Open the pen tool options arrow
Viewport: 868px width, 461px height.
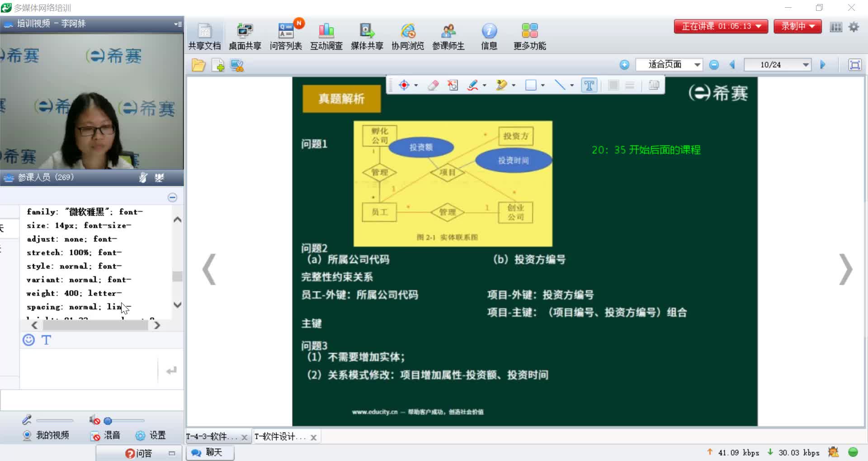tap(484, 85)
